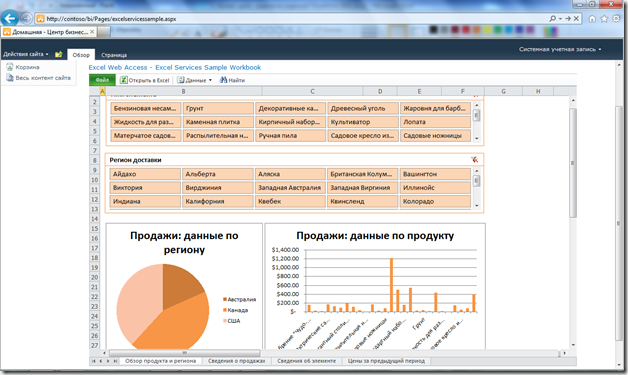Select region slicer item Виктория
Image resolution: width=628 pixels, height=375 pixels.
tap(145, 188)
